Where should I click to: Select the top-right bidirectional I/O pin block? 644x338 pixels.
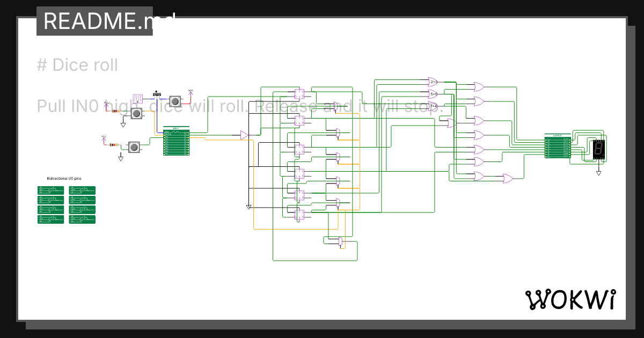pyautogui.click(x=82, y=190)
